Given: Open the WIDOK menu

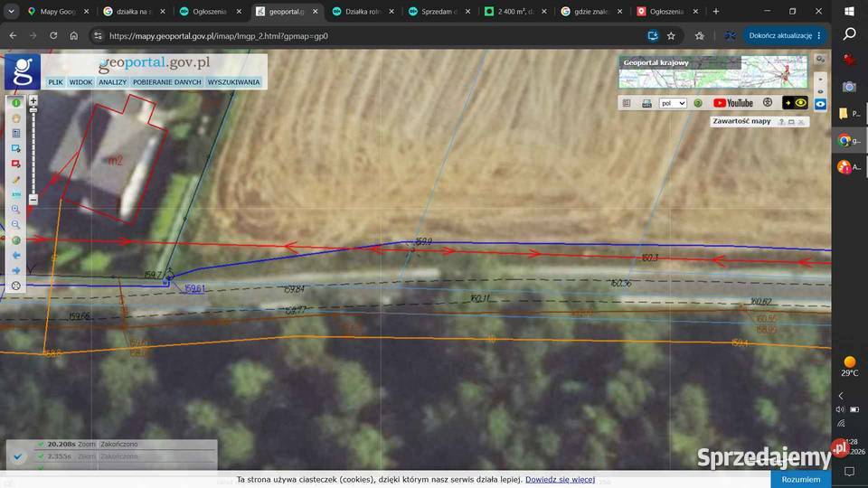Looking at the screenshot, I should pos(80,82).
